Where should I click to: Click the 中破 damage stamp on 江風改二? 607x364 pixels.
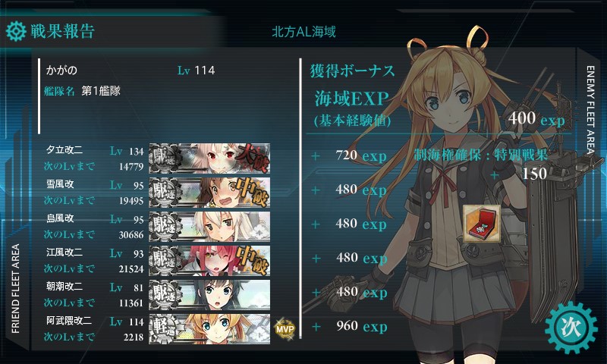(253, 260)
